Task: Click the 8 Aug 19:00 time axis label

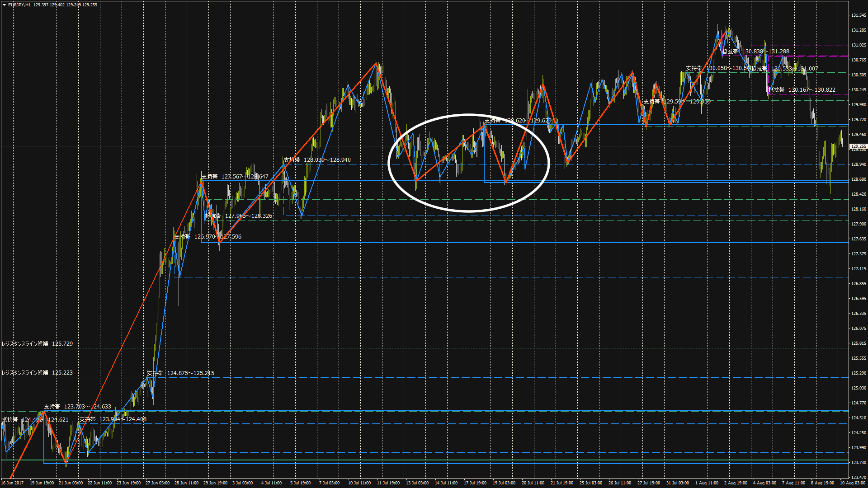Action: (x=822, y=483)
